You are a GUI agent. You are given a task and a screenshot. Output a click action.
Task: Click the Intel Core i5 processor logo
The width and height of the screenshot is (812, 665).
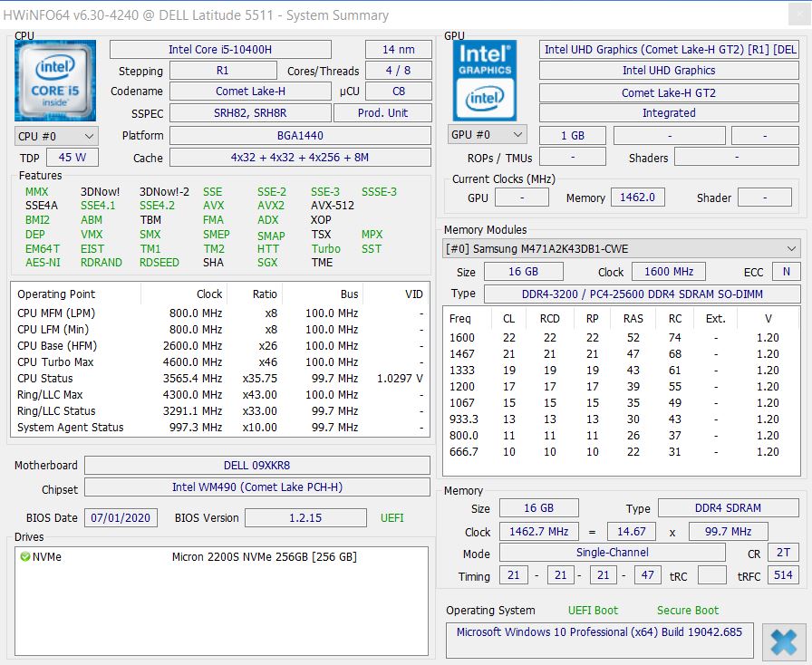pos(55,81)
